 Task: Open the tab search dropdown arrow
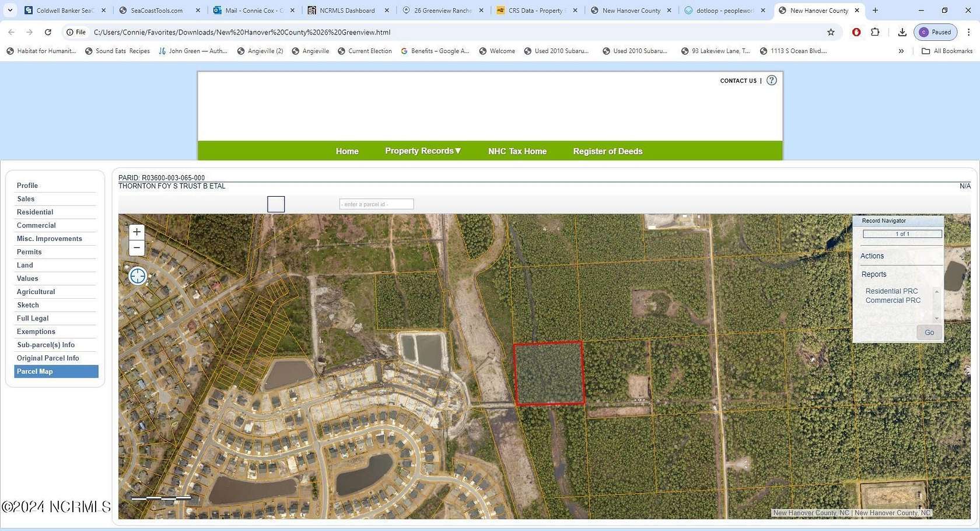[x=10, y=11]
